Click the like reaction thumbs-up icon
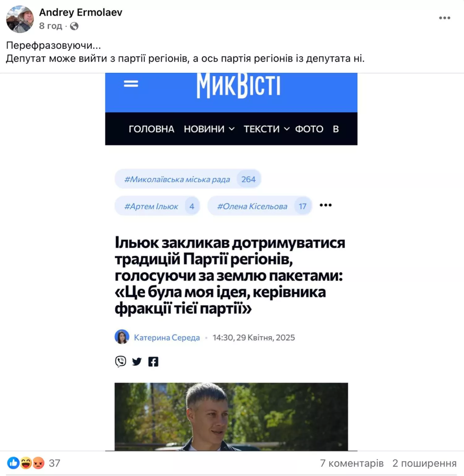The image size is (464, 476). pyautogui.click(x=13, y=463)
